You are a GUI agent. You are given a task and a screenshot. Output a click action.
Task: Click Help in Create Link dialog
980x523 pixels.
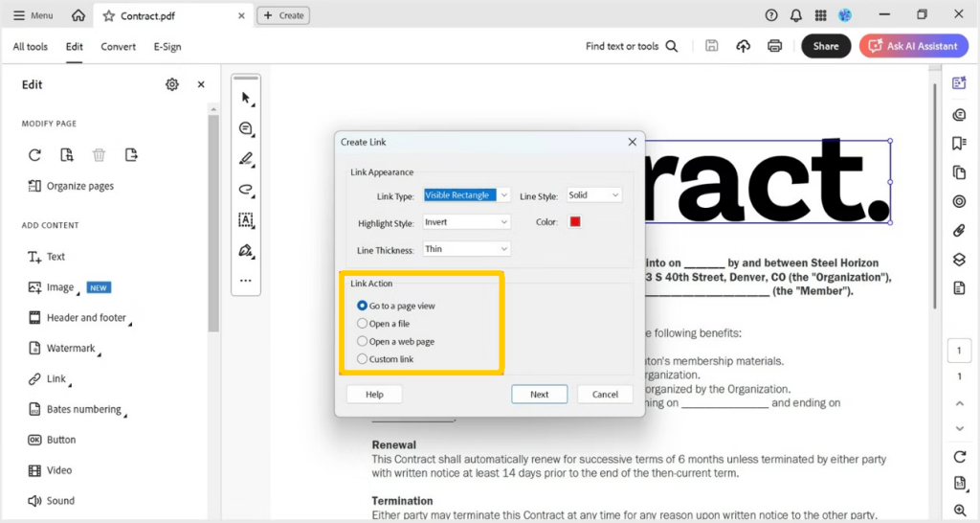[374, 394]
